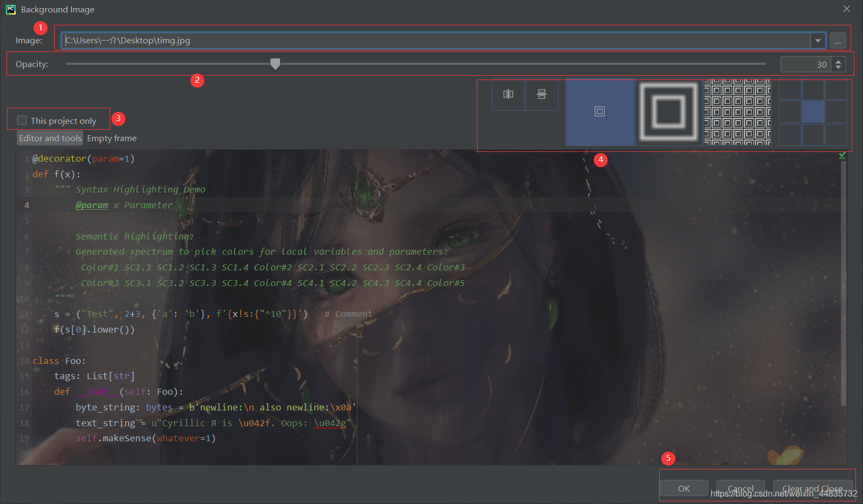The image size is (863, 504).
Task: Set image anchor to bottom-center cell
Action: coord(813,135)
